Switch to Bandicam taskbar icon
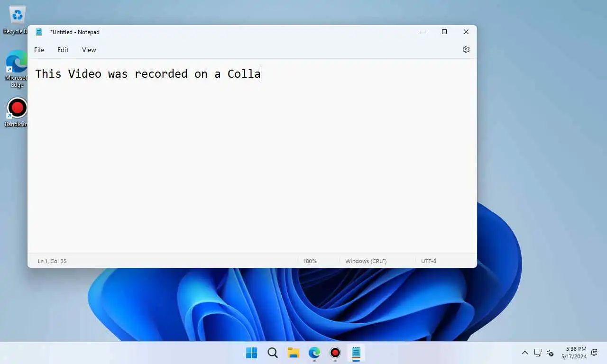Image resolution: width=607 pixels, height=364 pixels. 335,353
